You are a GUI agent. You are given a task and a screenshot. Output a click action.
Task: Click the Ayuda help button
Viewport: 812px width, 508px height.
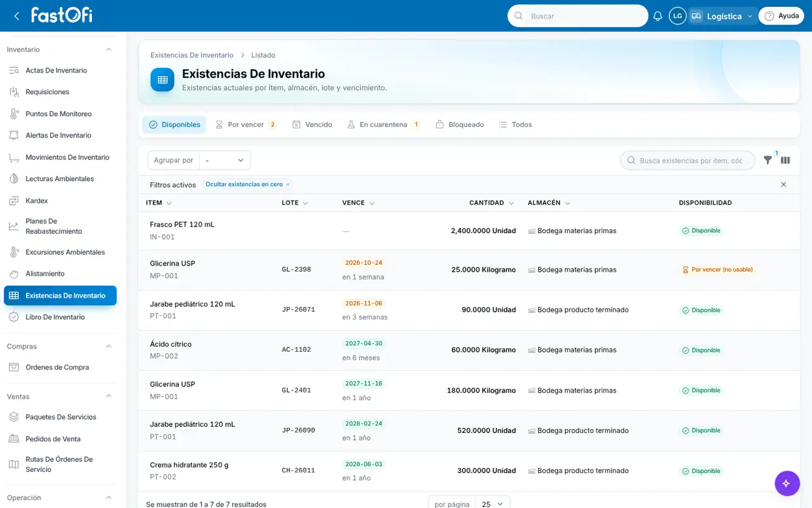point(781,16)
